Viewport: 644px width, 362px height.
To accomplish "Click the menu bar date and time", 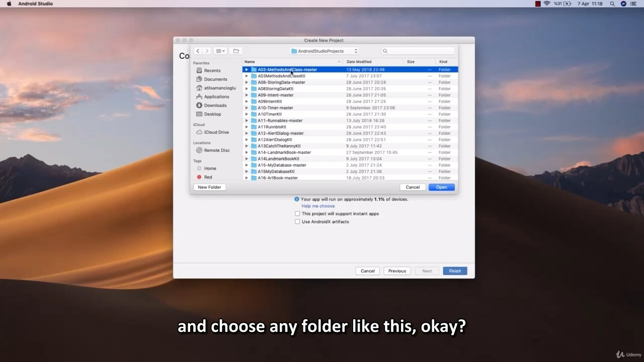I will point(590,4).
